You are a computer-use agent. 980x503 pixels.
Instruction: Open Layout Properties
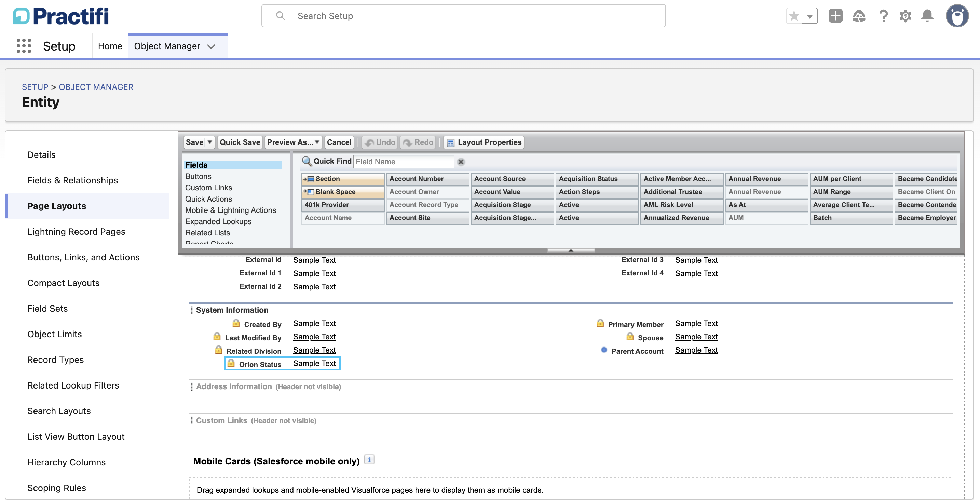pyautogui.click(x=484, y=142)
